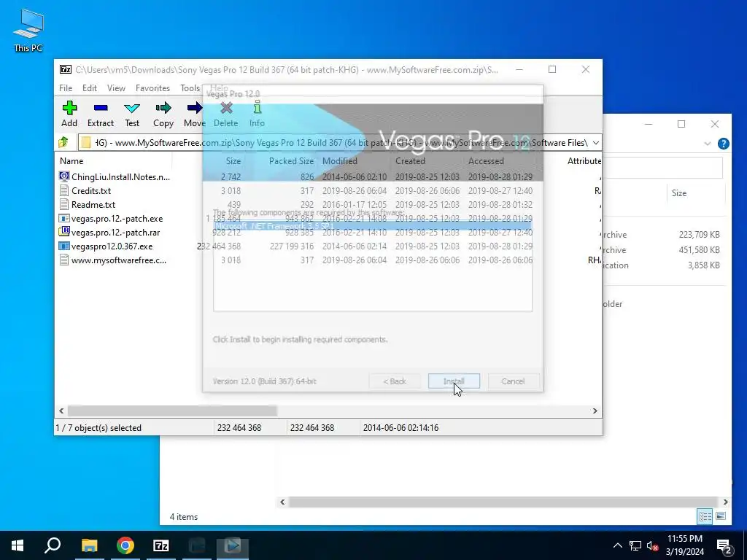Open the Favorites menu in 7-Zip
Viewport: 747px width, 560px height.
click(x=152, y=88)
